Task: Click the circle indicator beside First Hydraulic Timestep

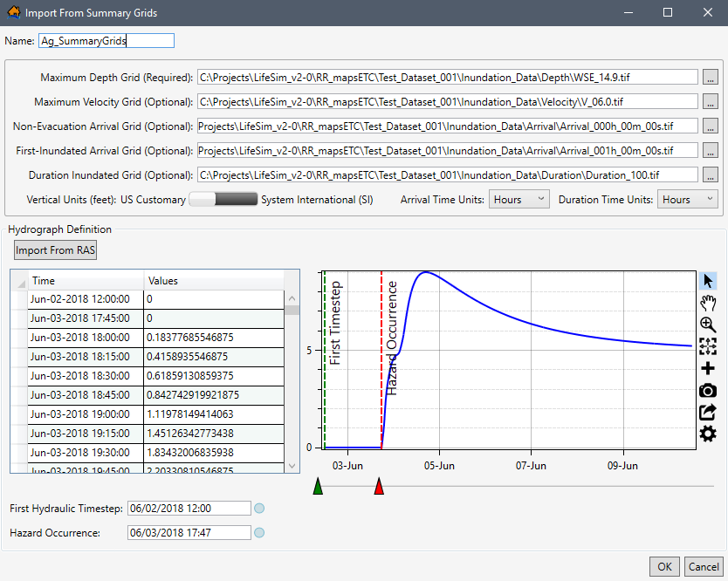Action: pos(259,508)
